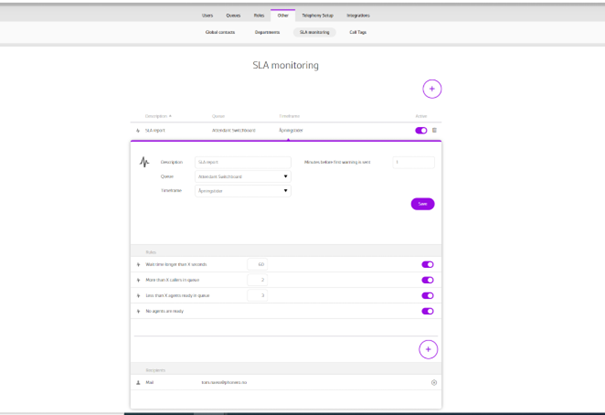This screenshot has height=415, width=605.
Task: Open the Queue dropdown showing Attendant Switchboard
Action: [243, 177]
